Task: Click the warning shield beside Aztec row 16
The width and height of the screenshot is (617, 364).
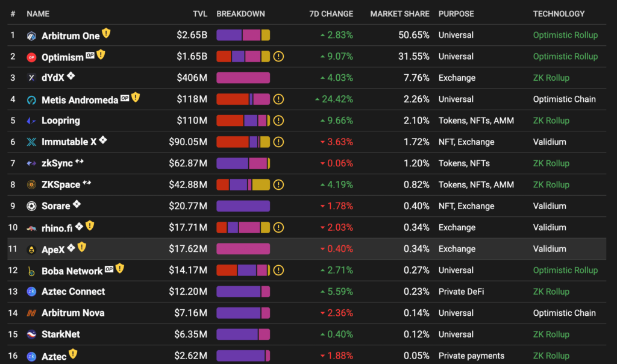Action: [x=73, y=354]
